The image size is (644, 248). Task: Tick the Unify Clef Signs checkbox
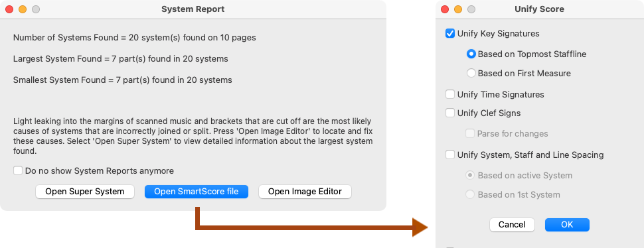pos(450,113)
